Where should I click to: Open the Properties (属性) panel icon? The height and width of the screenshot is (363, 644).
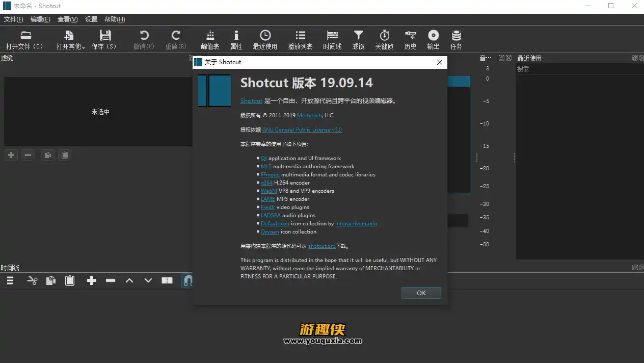click(236, 35)
